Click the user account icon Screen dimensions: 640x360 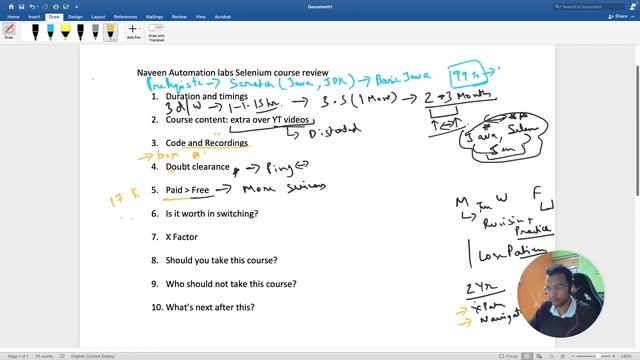pyautogui.click(x=633, y=7)
